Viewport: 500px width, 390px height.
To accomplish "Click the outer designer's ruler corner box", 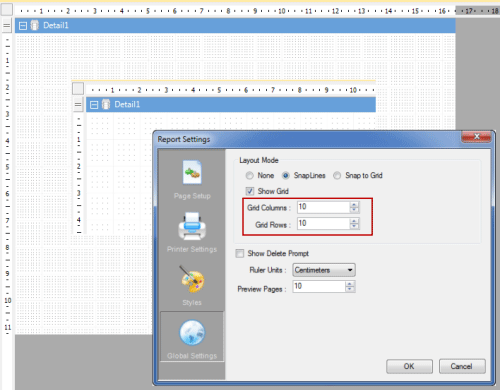I will pos(7,9).
